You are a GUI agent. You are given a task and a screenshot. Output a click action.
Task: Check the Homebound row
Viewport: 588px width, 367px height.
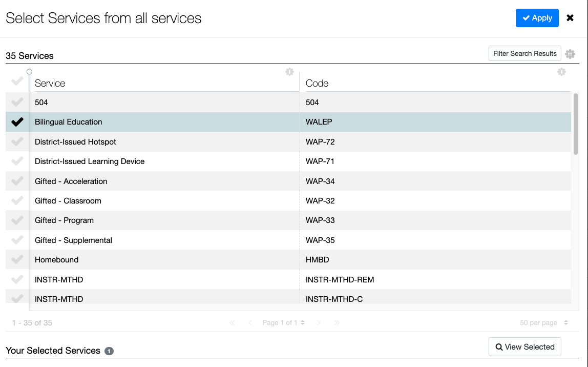[17, 259]
